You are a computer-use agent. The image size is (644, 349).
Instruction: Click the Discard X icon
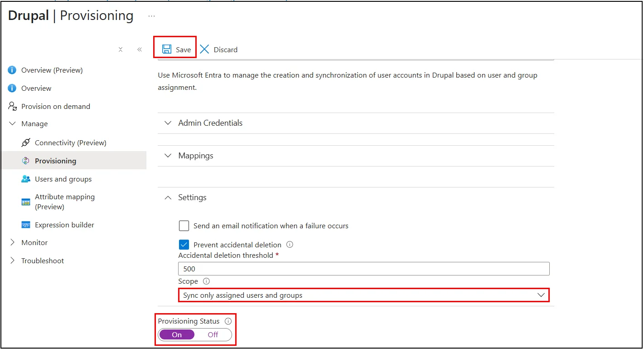[204, 49]
